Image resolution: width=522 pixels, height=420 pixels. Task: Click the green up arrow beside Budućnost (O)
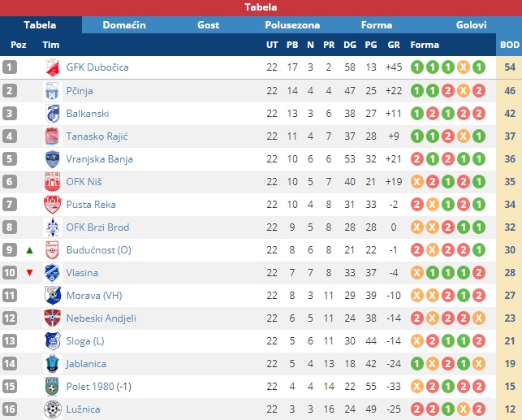(x=29, y=250)
